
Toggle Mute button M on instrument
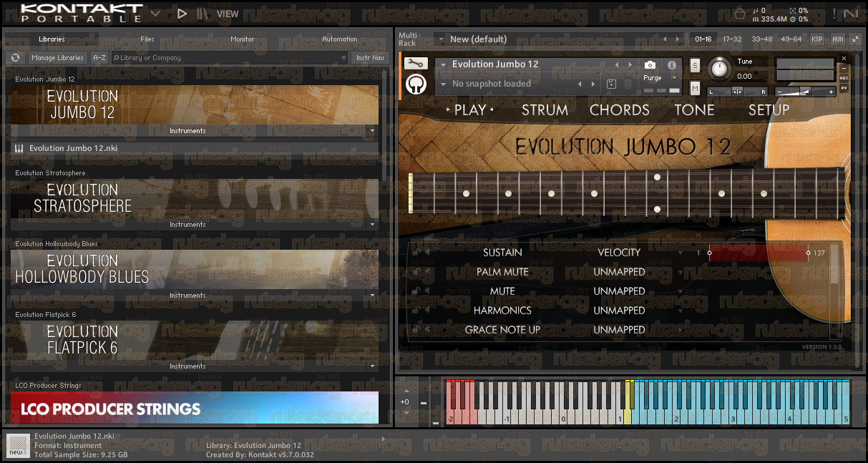[695, 88]
